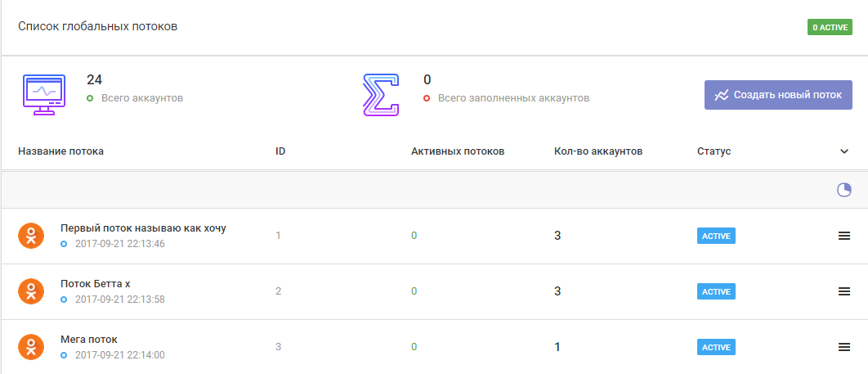
Task: Open the Мега поток stream name
Action: (89, 340)
